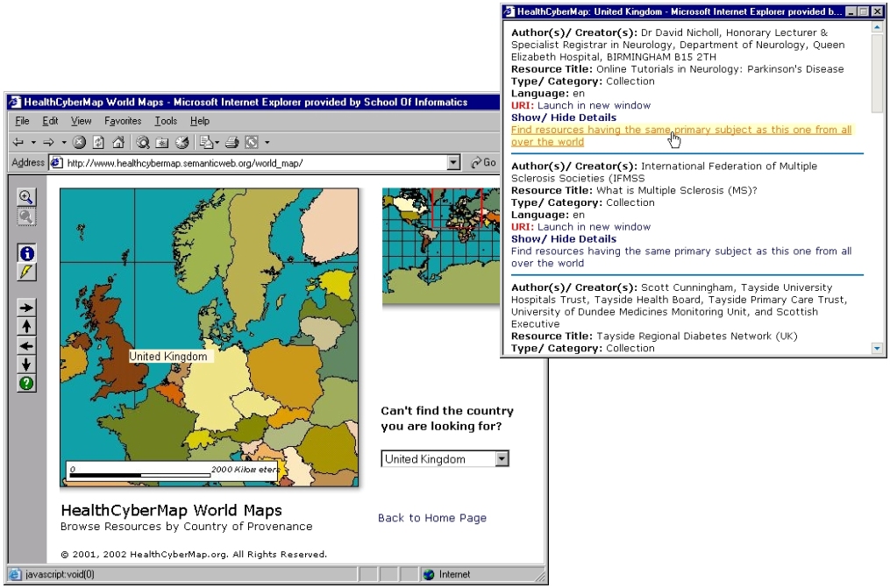Click the HealthCyberMap World Maps page heading
Viewport: 890px width, 588px height.
(x=171, y=510)
